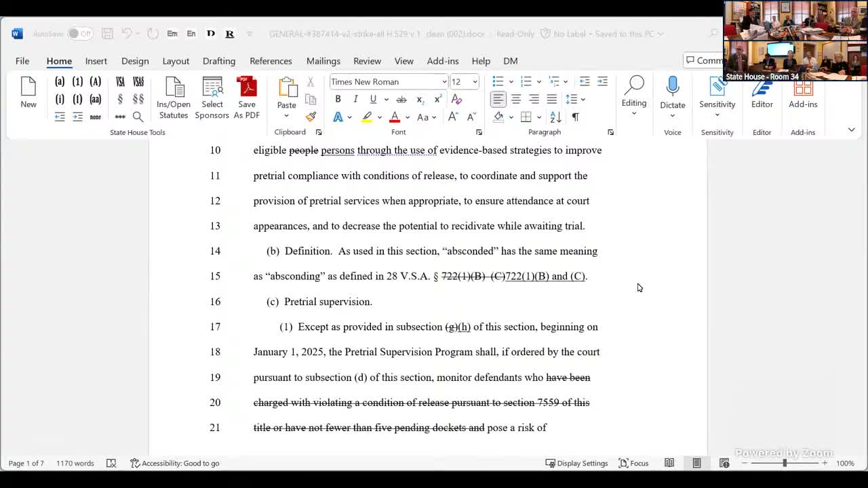Screen dimensions: 868x488
Task: Apply bold formatting from the Font group
Action: point(338,99)
